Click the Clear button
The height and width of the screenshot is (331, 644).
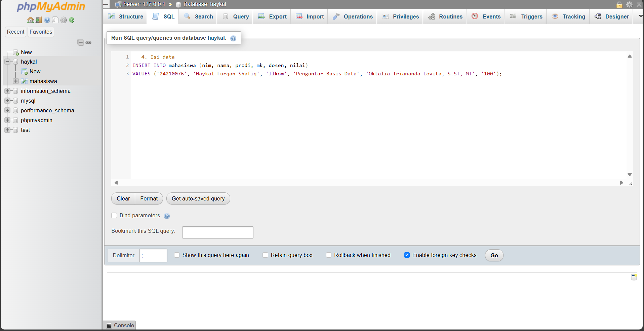123,199
